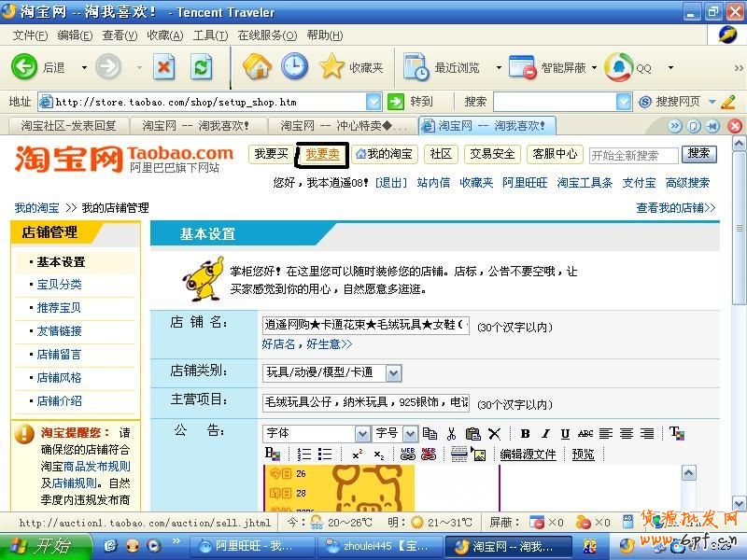Expand the 字号 font size dropdown

click(410, 433)
